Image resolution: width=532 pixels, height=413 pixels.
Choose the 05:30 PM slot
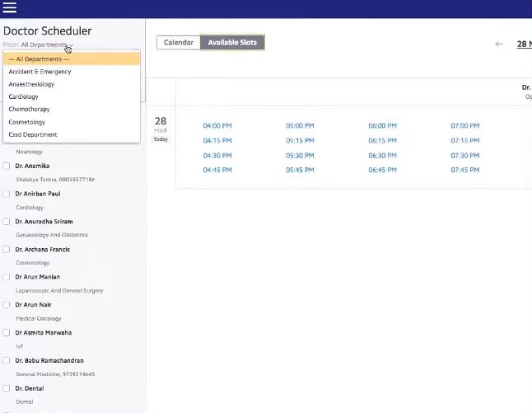300,156
